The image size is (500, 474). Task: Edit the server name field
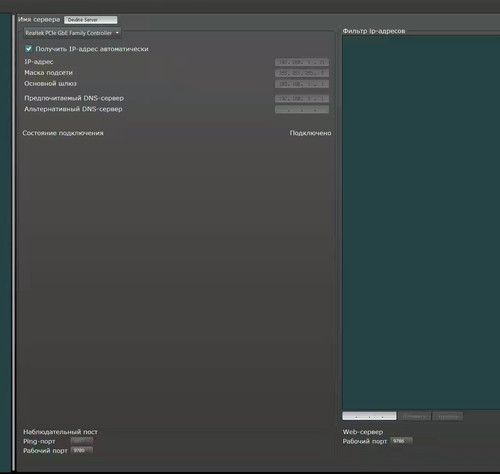91,20
